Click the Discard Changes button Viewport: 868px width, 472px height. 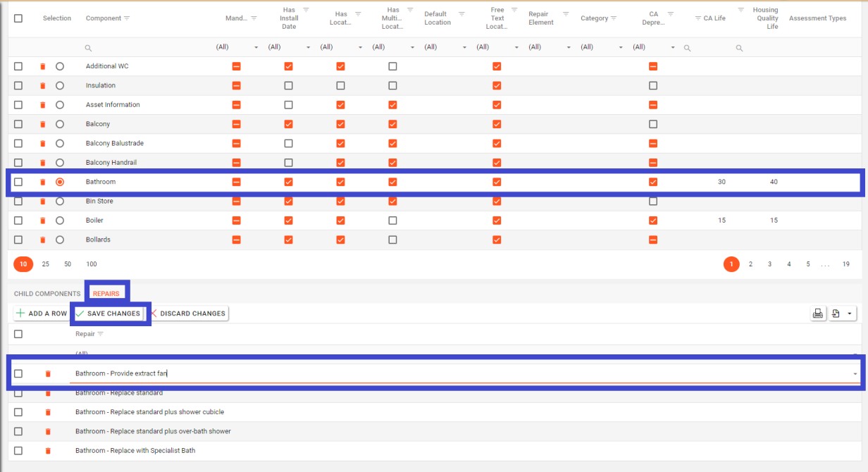coord(187,313)
